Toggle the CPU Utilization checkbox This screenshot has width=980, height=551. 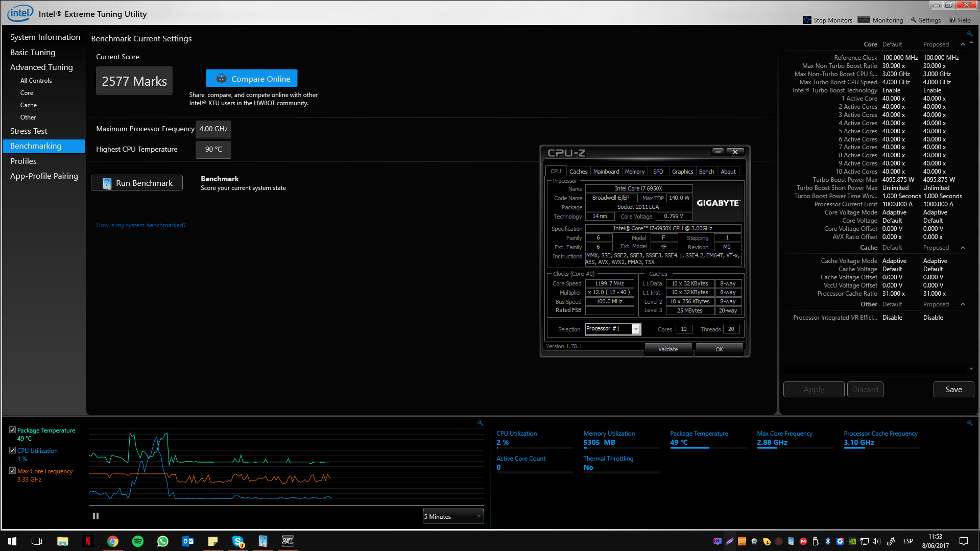click(13, 450)
